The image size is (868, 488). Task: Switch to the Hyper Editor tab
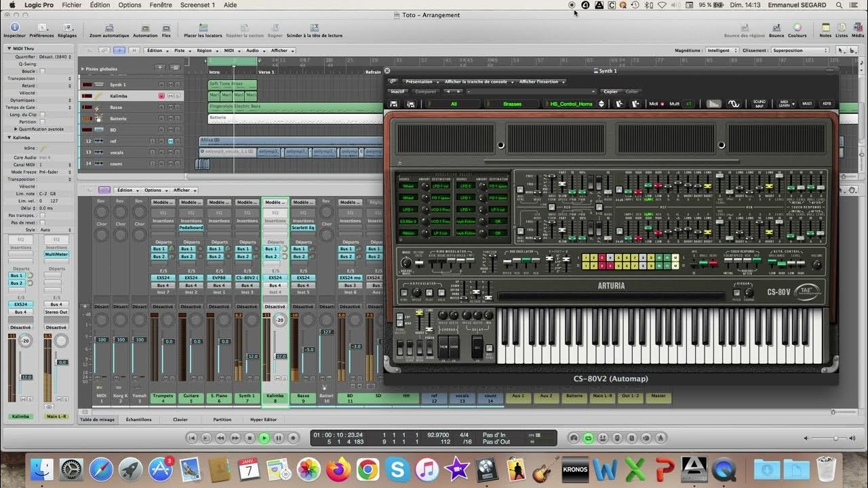coord(263,420)
